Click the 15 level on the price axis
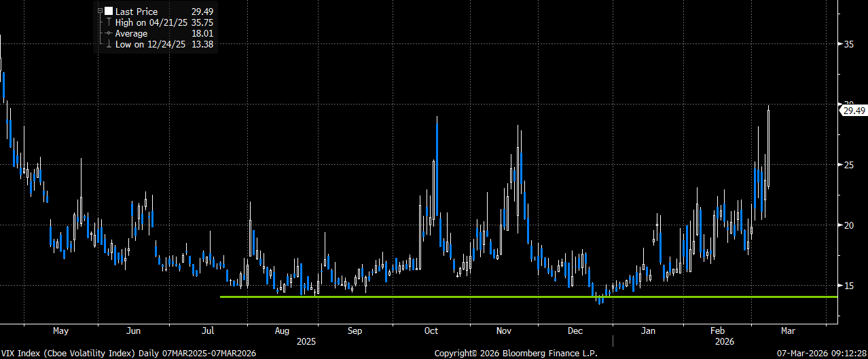The width and height of the screenshot is (868, 359). click(x=849, y=286)
